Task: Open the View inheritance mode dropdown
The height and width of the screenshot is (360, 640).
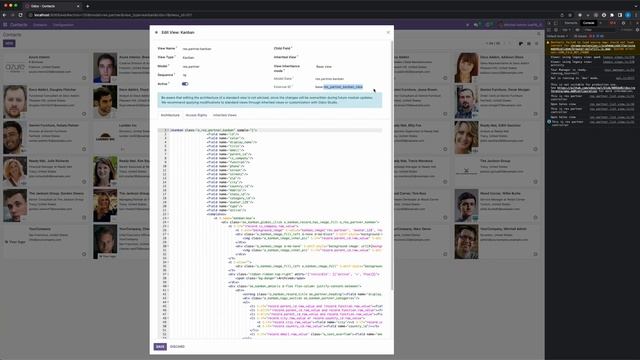Action: [x=349, y=67]
